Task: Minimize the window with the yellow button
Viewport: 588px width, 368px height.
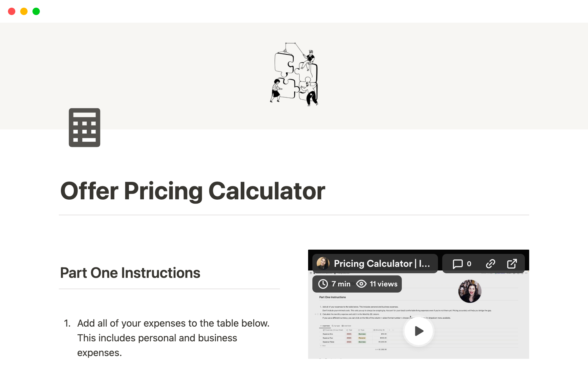Action: click(24, 11)
